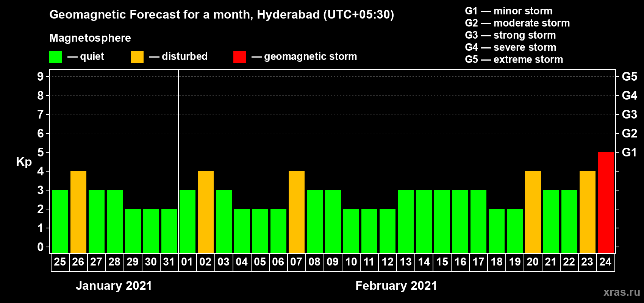
Task: Select the green bar for February 19
Action: [515, 231]
